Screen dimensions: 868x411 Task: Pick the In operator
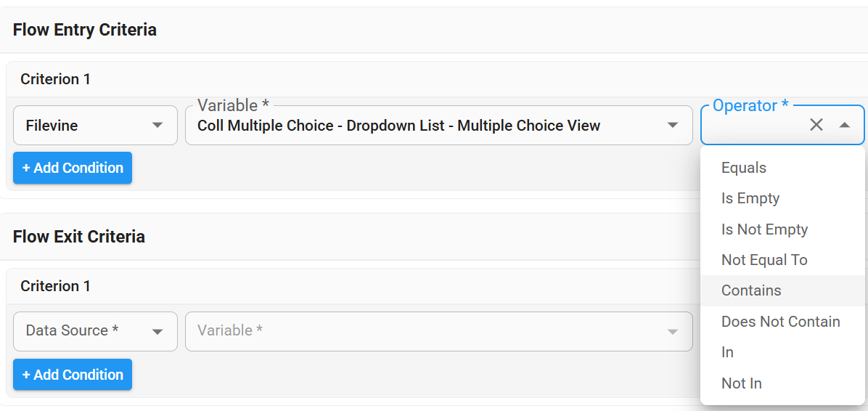coord(727,352)
